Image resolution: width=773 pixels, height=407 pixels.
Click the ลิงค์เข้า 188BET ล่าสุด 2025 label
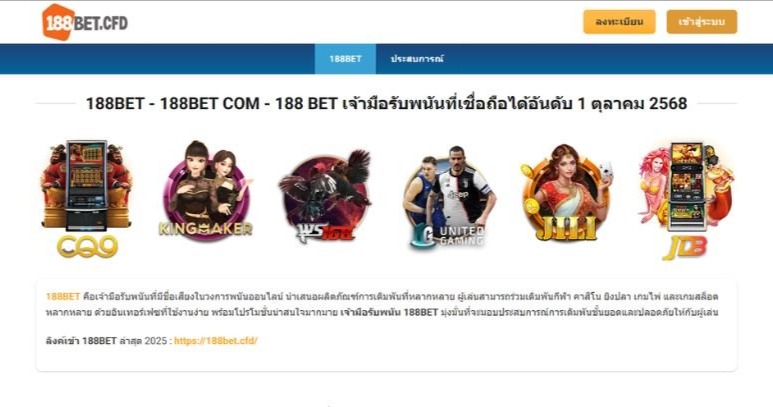pyautogui.click(x=109, y=340)
